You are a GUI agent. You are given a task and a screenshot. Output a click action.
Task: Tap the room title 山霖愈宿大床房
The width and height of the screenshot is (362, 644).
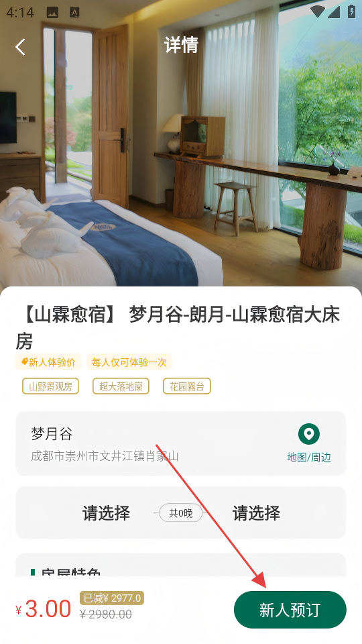(x=178, y=328)
